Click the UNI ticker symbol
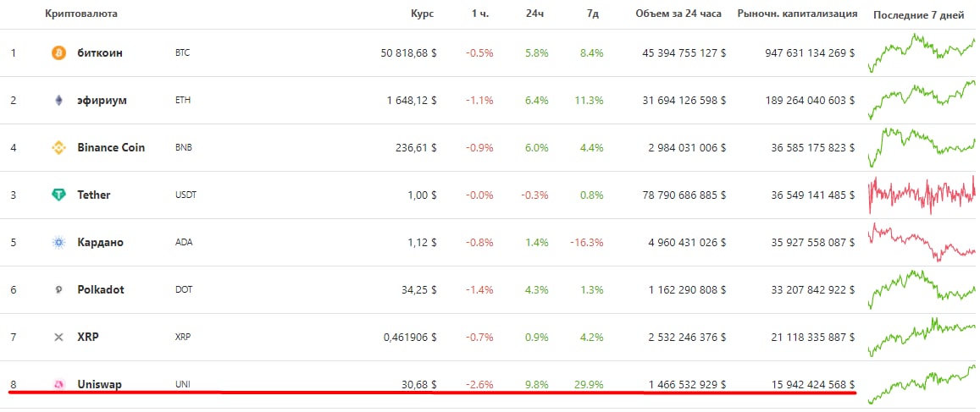 tap(182, 385)
